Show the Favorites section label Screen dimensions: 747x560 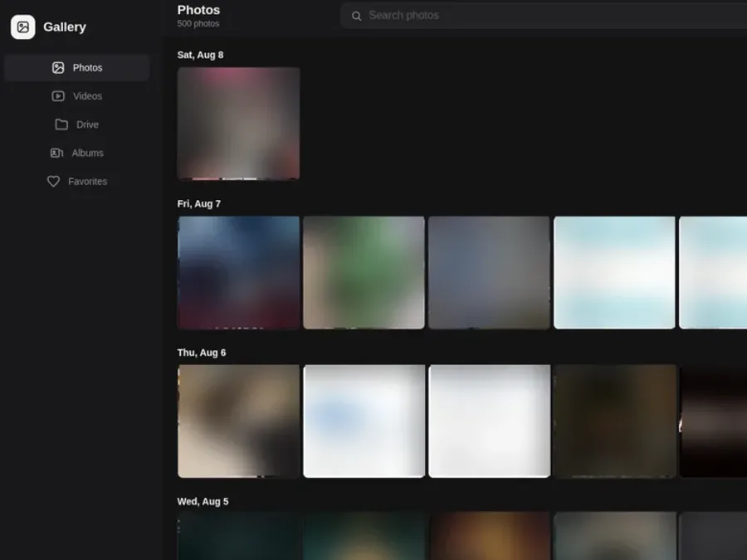coord(88,182)
